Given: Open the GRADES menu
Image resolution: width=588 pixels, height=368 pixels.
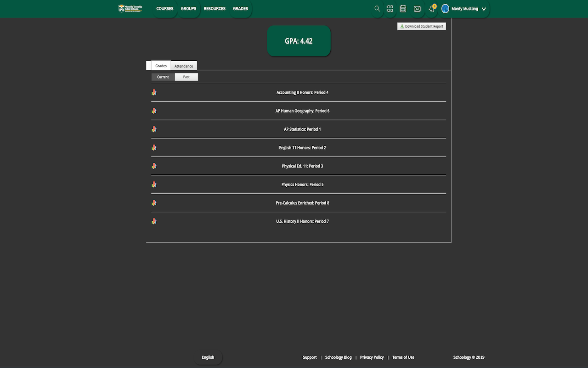Looking at the screenshot, I should tap(240, 9).
